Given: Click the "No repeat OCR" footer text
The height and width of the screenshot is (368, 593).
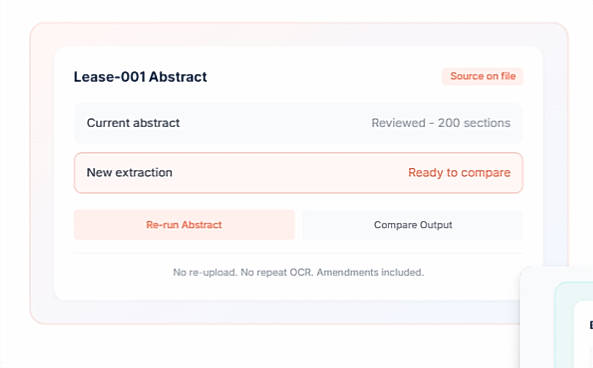Looking at the screenshot, I should point(277,272).
